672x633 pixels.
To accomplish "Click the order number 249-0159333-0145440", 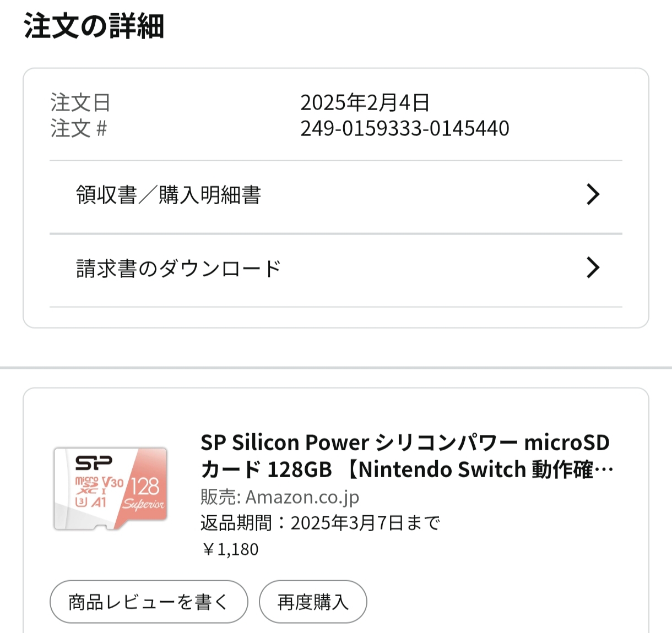I will click(x=404, y=129).
